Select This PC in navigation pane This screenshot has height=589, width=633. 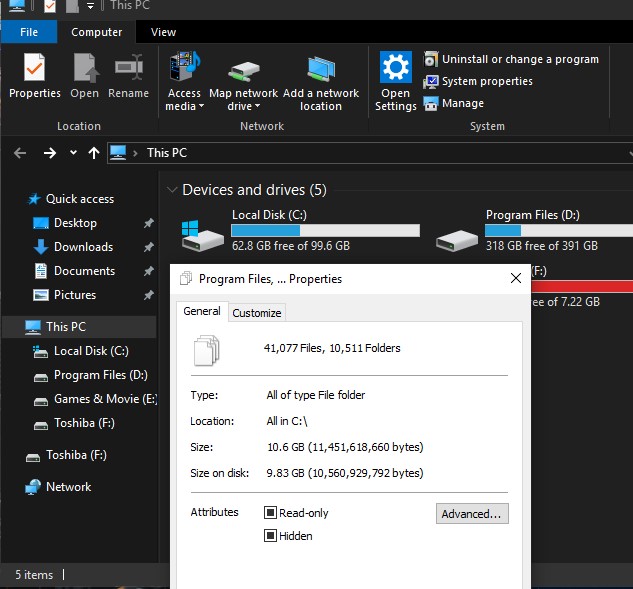[x=79, y=327]
